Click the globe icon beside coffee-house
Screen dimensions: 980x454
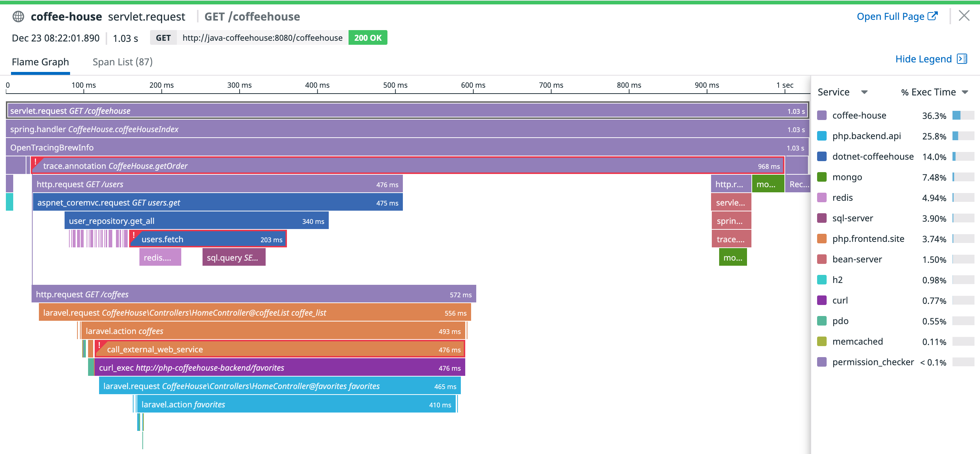point(18,17)
